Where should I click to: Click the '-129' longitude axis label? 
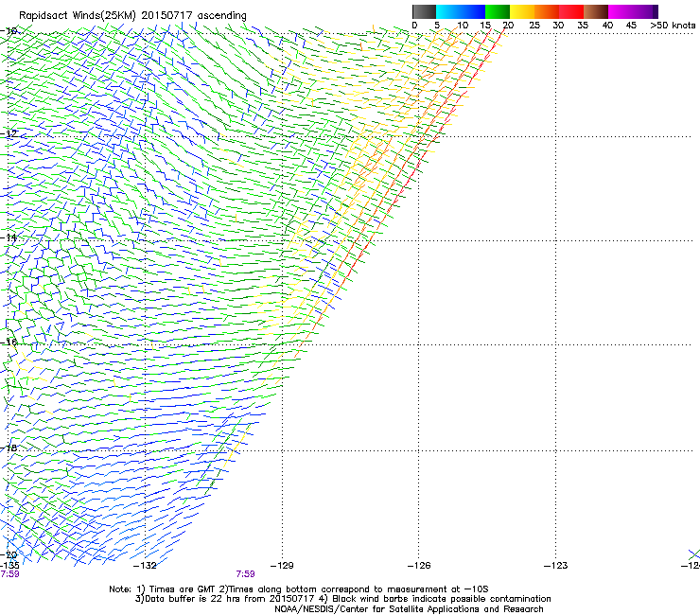(282, 566)
